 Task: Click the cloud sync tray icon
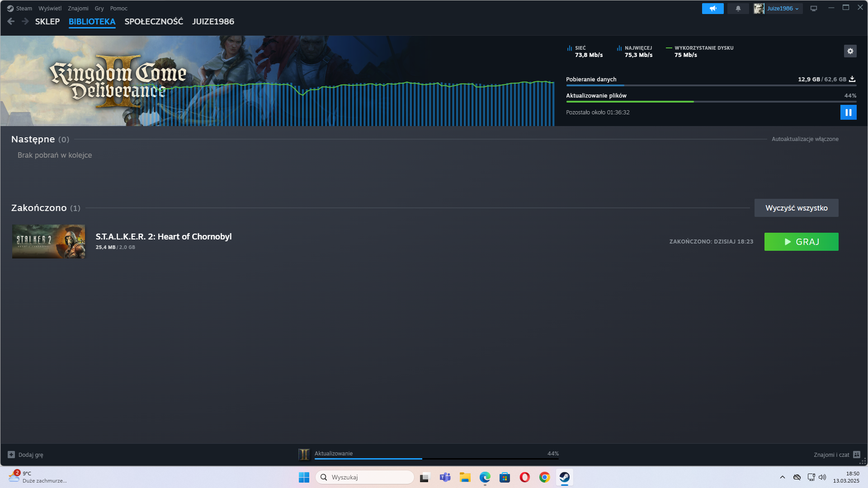coord(797,477)
